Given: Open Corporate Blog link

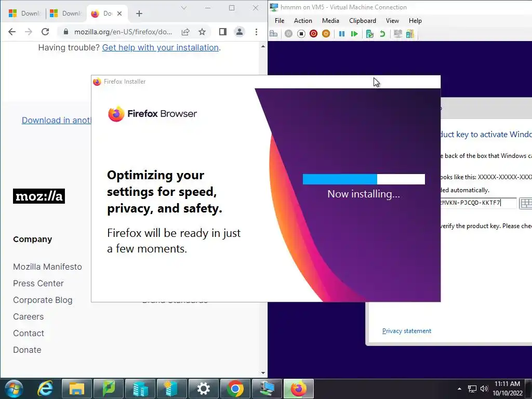Looking at the screenshot, I should tap(43, 300).
